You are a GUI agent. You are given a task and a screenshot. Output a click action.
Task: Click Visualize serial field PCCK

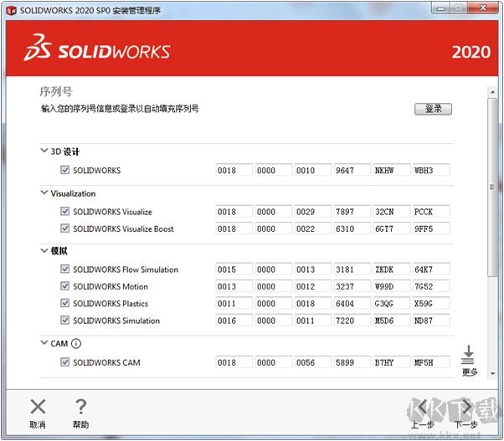(x=431, y=212)
